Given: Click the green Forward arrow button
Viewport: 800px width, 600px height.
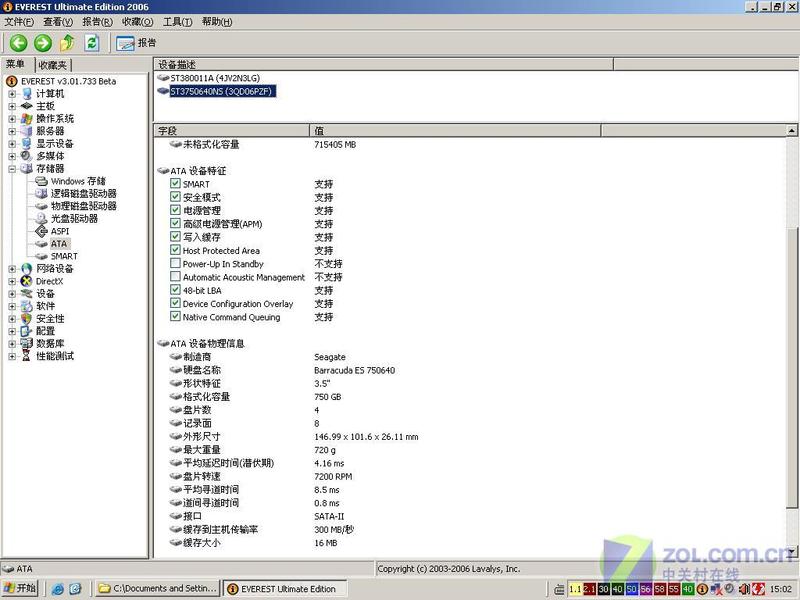Looking at the screenshot, I should (x=43, y=43).
